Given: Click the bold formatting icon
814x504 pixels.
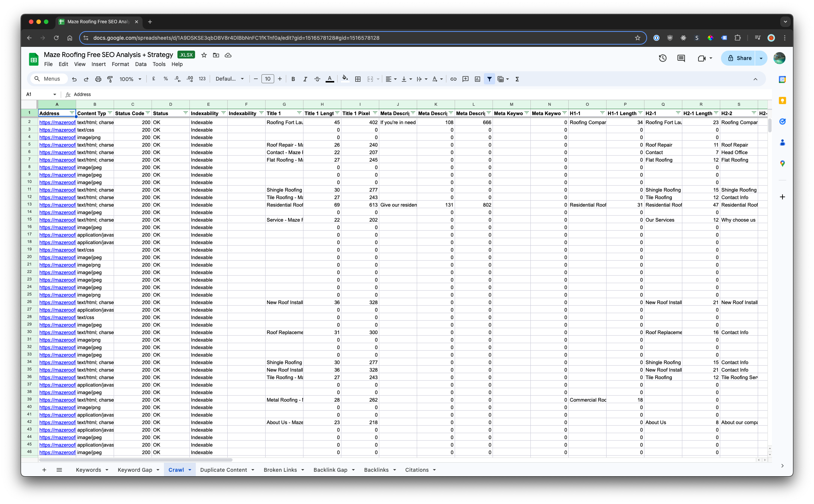Looking at the screenshot, I should point(293,79).
